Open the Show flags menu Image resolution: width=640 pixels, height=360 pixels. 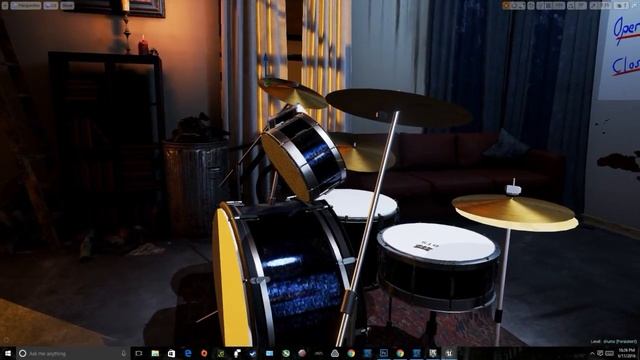point(67,5)
